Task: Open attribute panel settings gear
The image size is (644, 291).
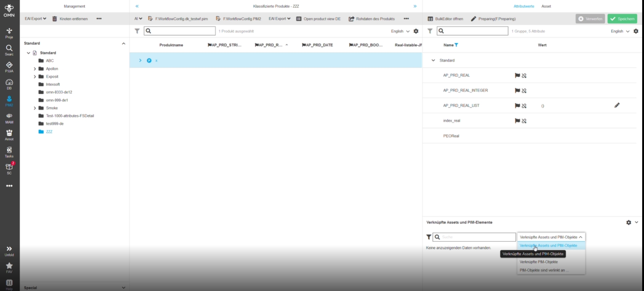Action: point(636,31)
